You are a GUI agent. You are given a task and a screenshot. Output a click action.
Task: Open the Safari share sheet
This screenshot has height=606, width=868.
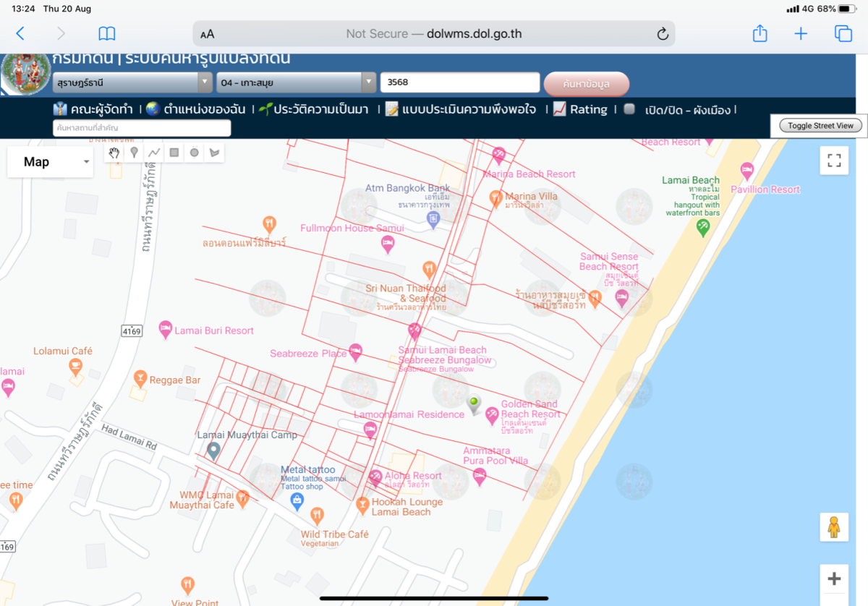coord(759,33)
